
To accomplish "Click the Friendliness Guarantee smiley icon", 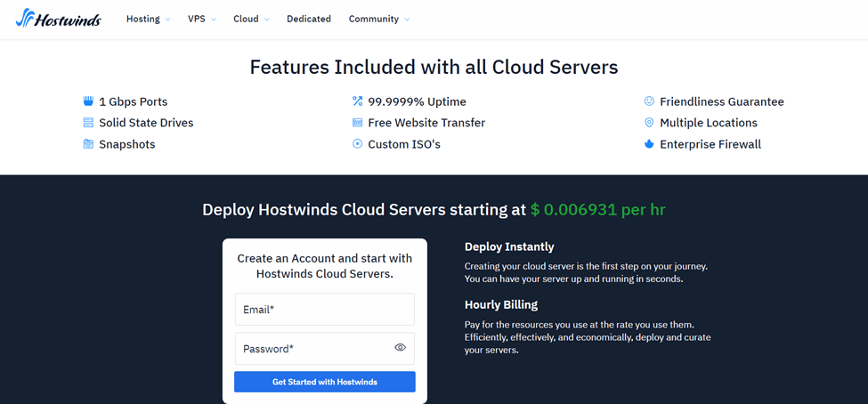I will 649,101.
